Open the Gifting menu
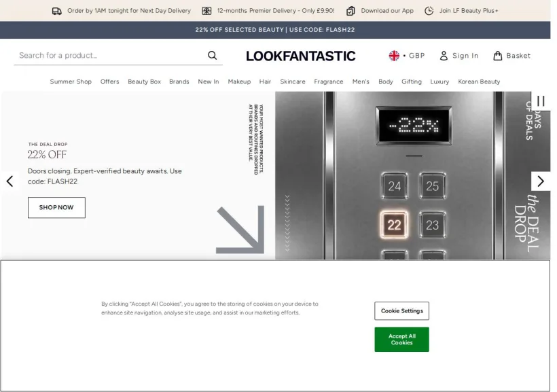The image size is (557, 392). coord(412,82)
